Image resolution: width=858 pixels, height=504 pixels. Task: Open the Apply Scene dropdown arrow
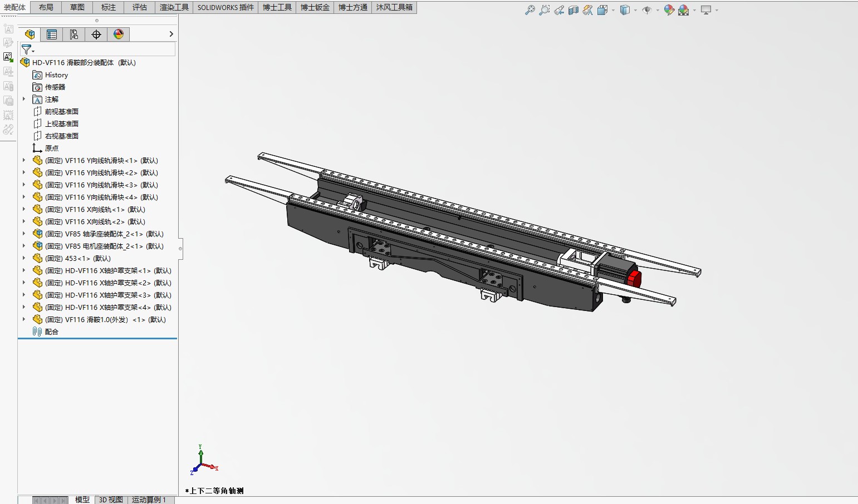click(694, 10)
